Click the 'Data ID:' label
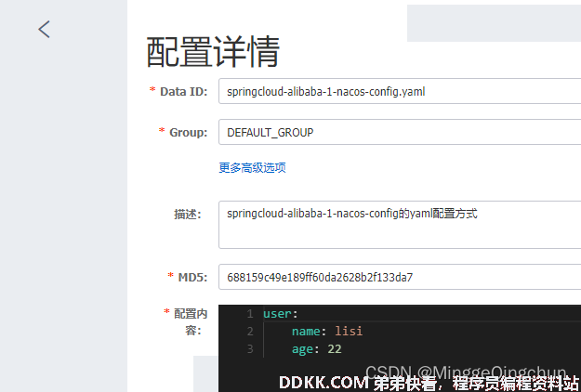The height and width of the screenshot is (392, 581). (x=183, y=91)
